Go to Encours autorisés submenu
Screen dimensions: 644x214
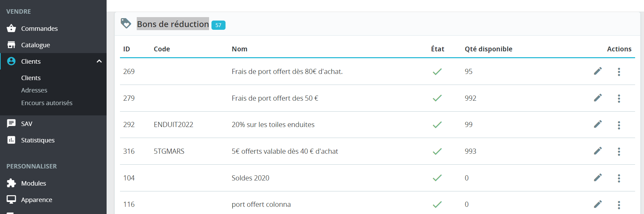coord(47,103)
